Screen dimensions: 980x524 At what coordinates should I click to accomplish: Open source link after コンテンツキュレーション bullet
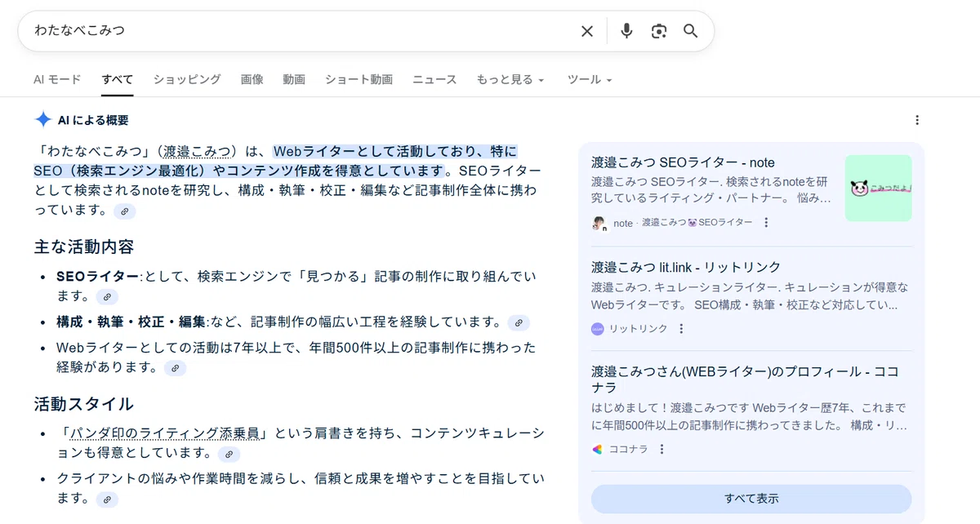pos(229,454)
